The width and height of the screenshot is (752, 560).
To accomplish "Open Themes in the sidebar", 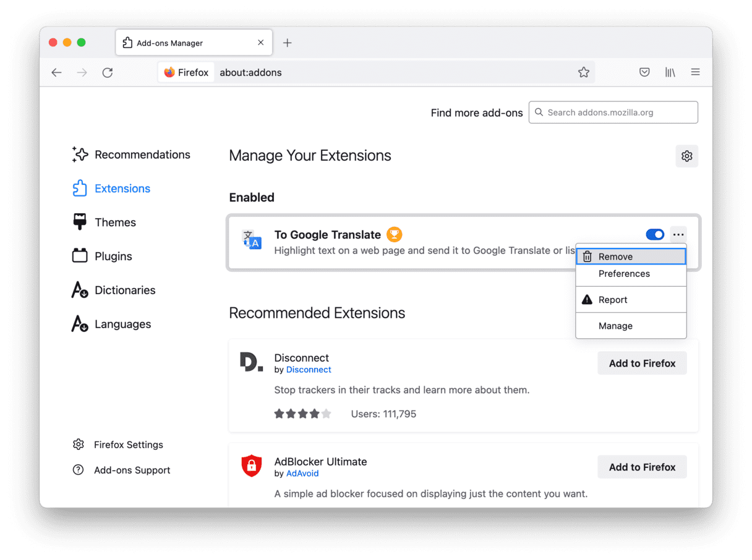I will [104, 223].
